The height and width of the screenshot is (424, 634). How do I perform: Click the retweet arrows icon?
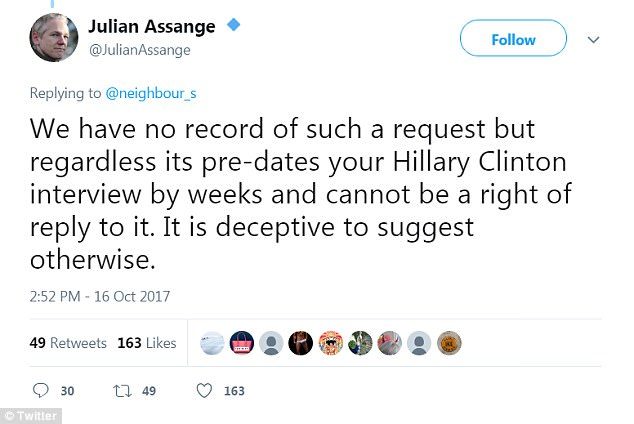pyautogui.click(x=122, y=391)
